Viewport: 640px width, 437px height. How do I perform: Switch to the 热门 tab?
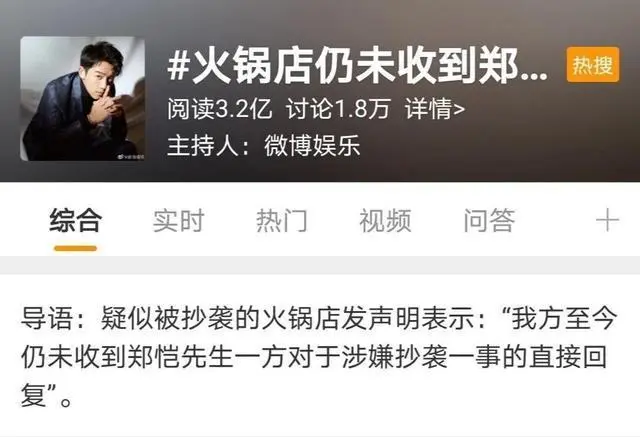point(282,220)
